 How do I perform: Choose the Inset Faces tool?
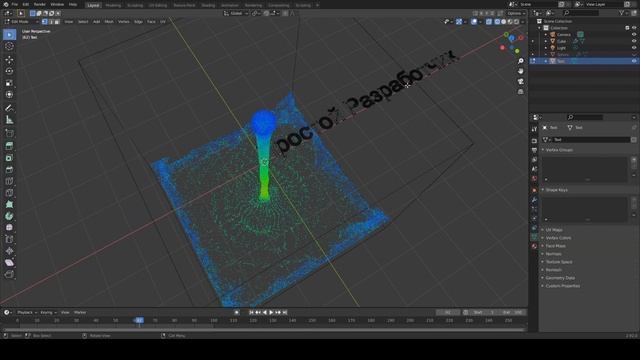click(9, 158)
